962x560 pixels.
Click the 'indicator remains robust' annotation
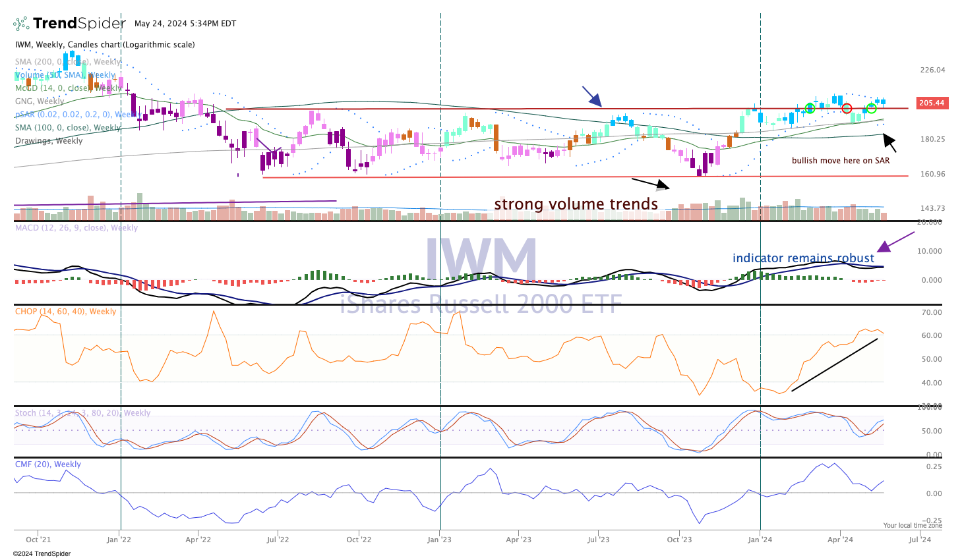[x=803, y=258]
